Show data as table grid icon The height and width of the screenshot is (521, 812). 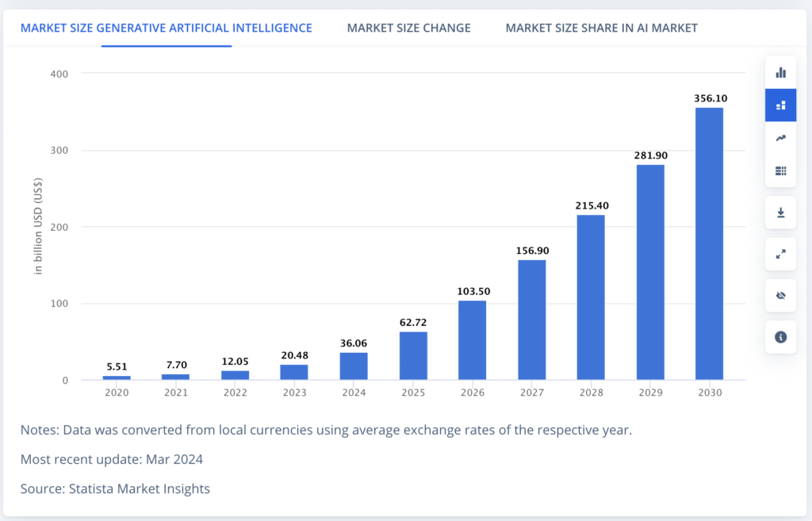click(780, 170)
